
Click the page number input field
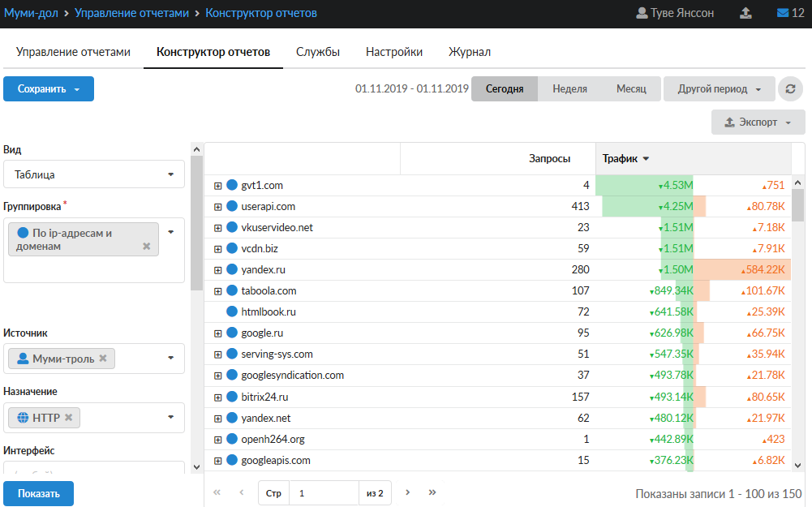point(324,492)
